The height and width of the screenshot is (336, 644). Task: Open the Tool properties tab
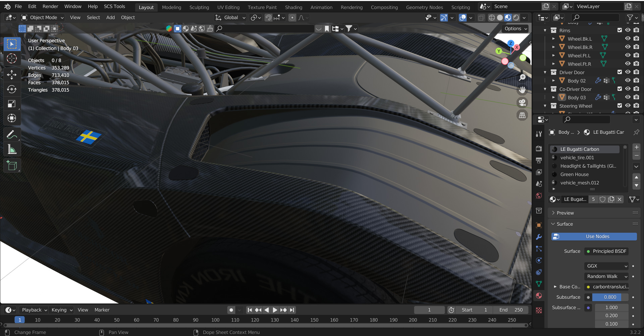tap(539, 134)
